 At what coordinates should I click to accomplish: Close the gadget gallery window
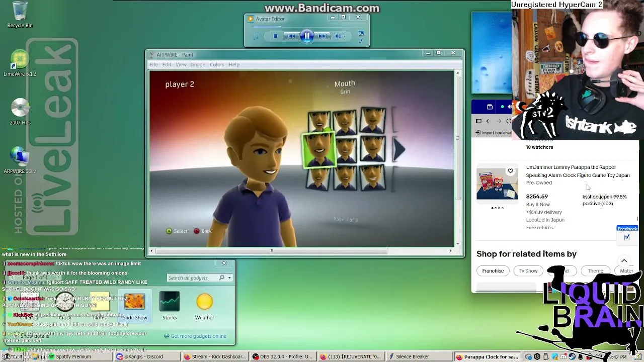point(224,263)
